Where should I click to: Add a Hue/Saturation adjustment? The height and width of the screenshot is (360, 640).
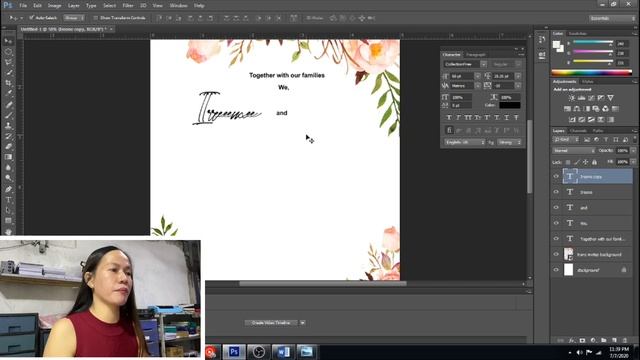[x=567, y=109]
